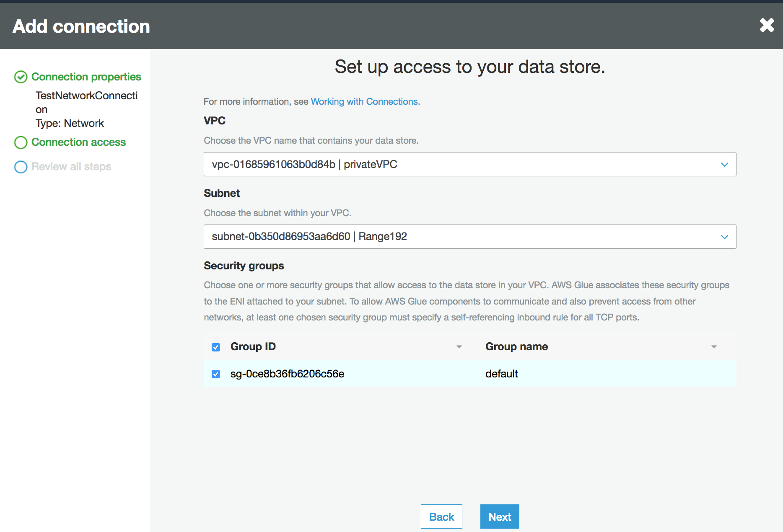
Task: Toggle the select-all security groups checkbox
Action: click(x=216, y=347)
